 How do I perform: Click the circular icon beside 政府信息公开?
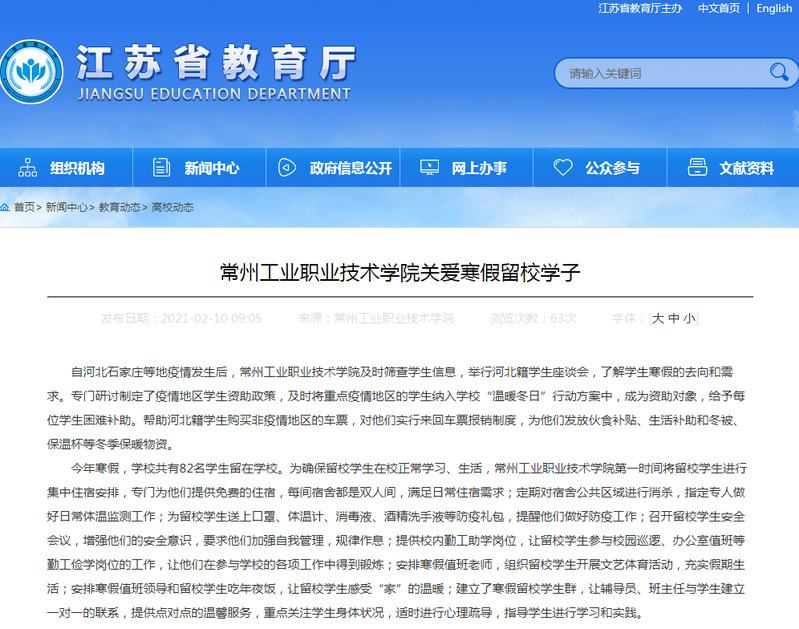(287, 168)
